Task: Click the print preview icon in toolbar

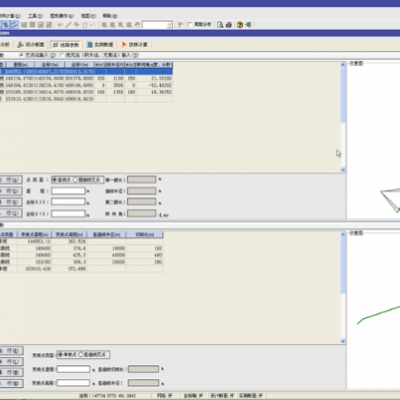Action: point(220,25)
